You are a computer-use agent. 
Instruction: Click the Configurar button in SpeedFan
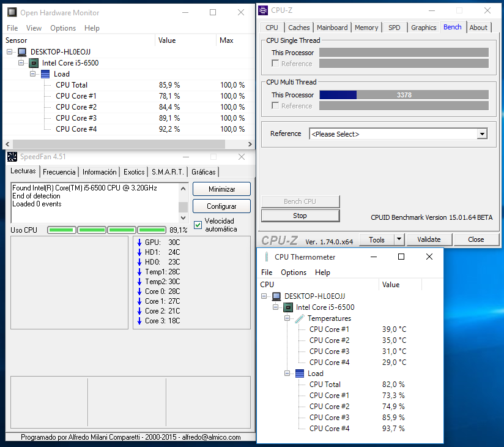222,206
